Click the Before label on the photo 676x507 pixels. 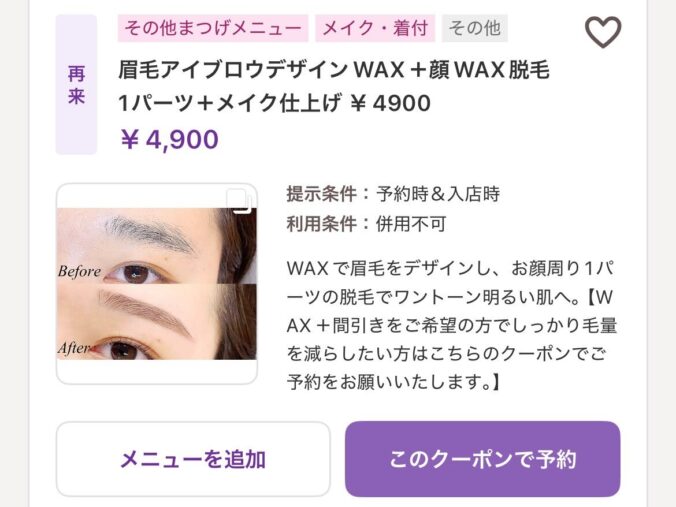click(x=79, y=272)
